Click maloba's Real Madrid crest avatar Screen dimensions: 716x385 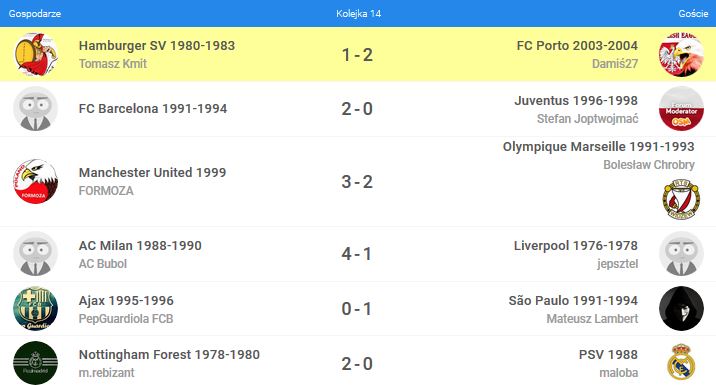[681, 362]
